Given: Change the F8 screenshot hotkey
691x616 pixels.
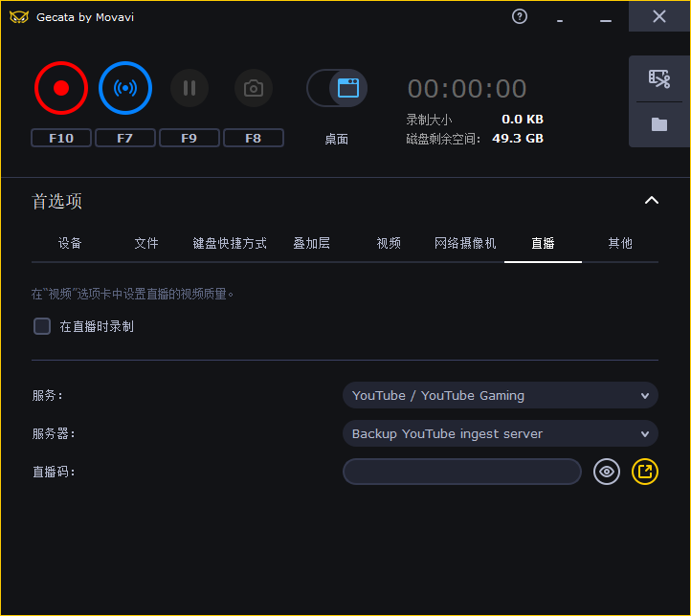Looking at the screenshot, I should point(254,139).
